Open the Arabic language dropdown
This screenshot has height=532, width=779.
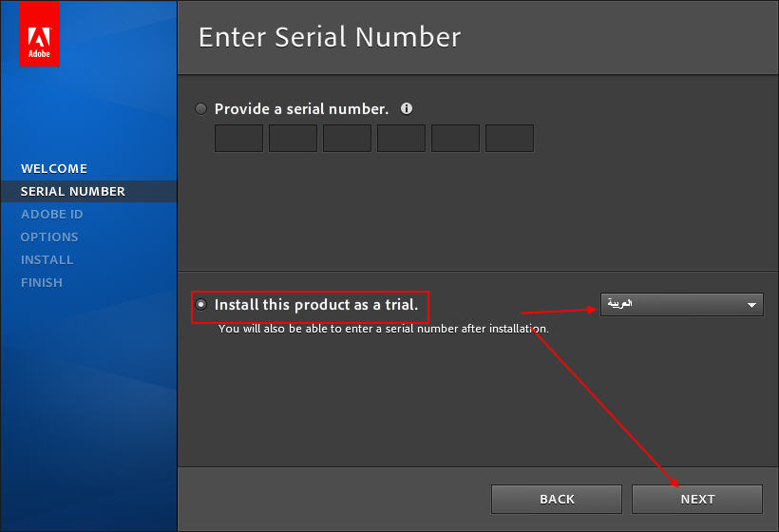(x=682, y=305)
